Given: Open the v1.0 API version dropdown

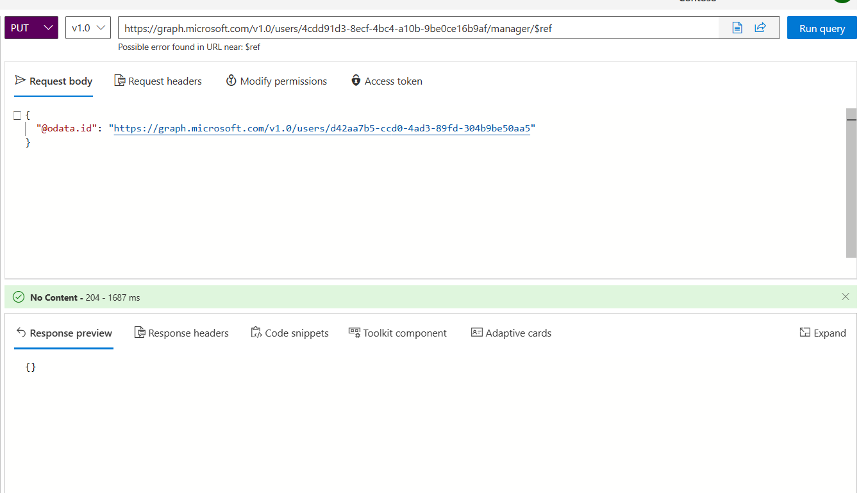Looking at the screenshot, I should pyautogui.click(x=88, y=28).
